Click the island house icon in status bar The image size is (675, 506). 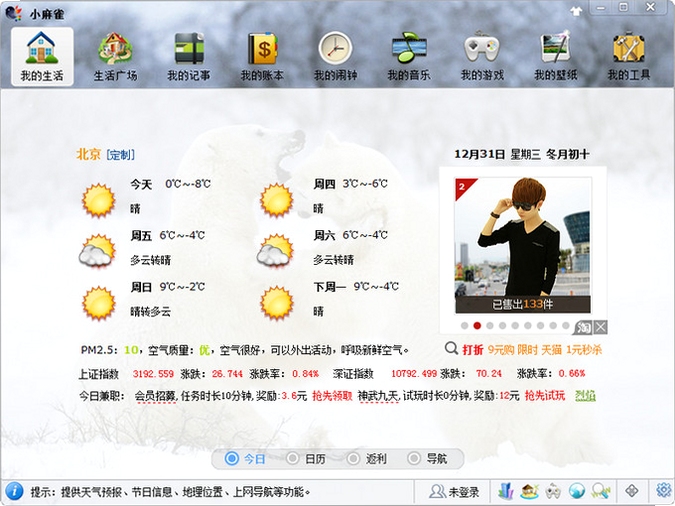(x=529, y=491)
